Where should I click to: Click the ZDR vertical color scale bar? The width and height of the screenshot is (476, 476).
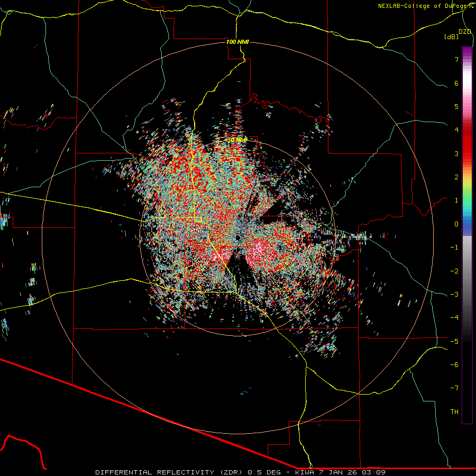[467, 235]
